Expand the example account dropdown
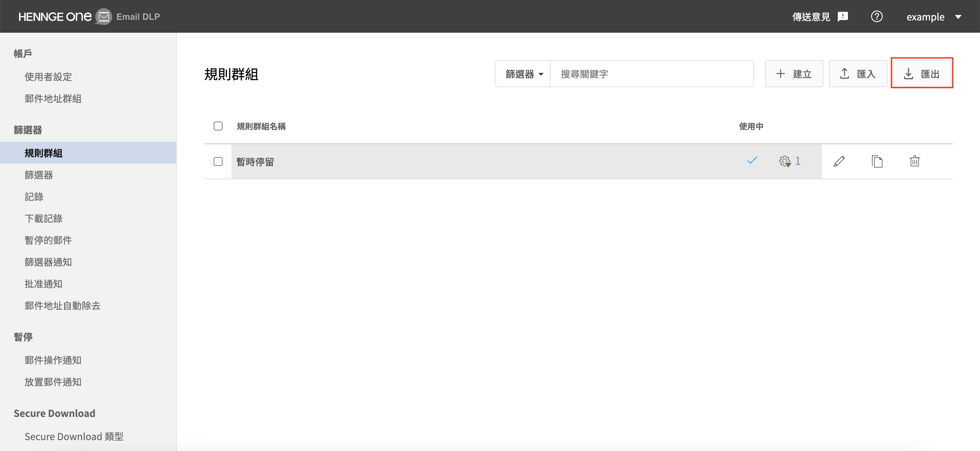Viewport: 980px width, 451px height. coord(934,17)
